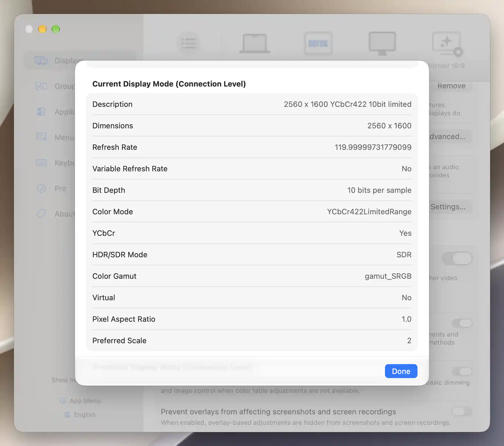
Task: Select the laptop display icon in toolbar
Action: (x=255, y=44)
